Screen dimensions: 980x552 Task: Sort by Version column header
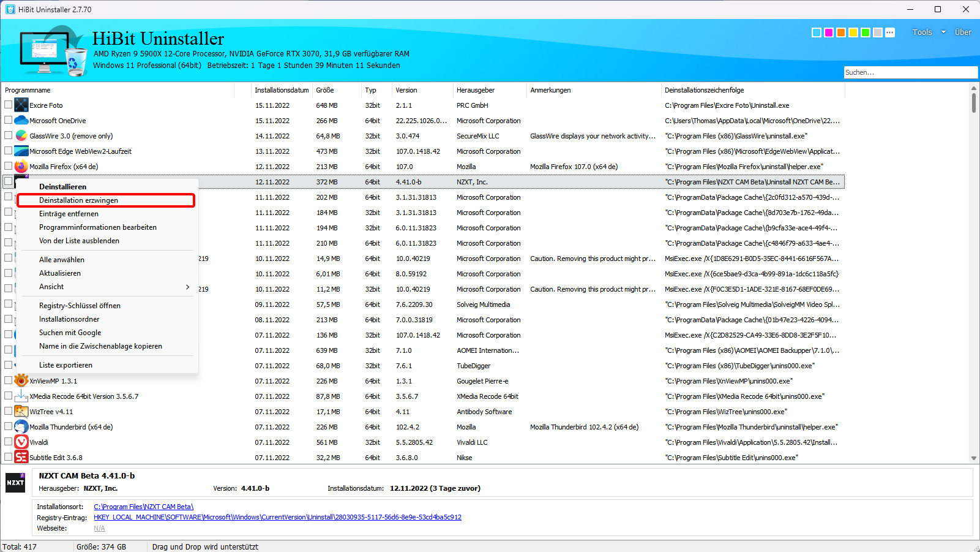(x=422, y=90)
